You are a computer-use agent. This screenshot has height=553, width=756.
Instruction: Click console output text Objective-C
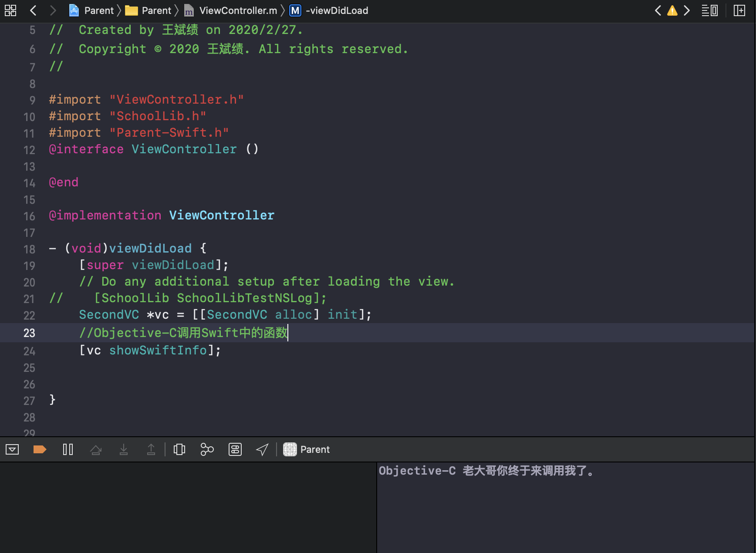tap(417, 471)
